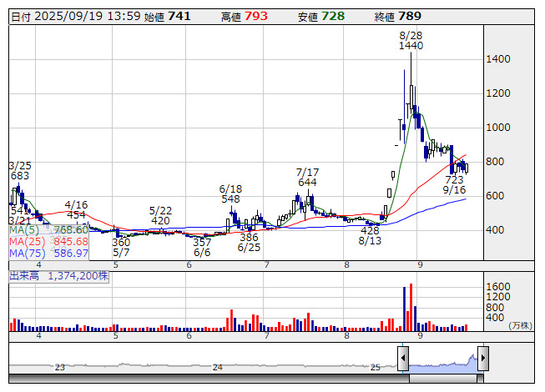Click year 25 in the overview timeline

[376, 367]
